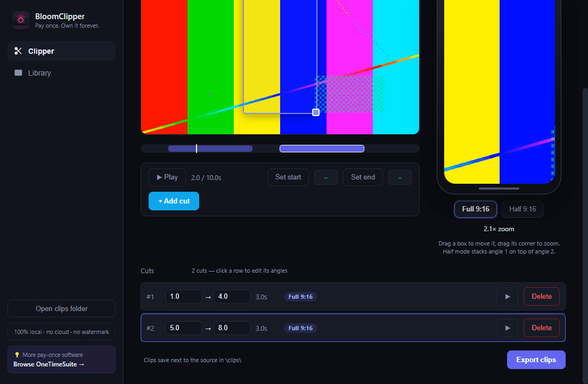Follow Browse OneTimeSuite link
This screenshot has width=588, height=384.
click(49, 364)
